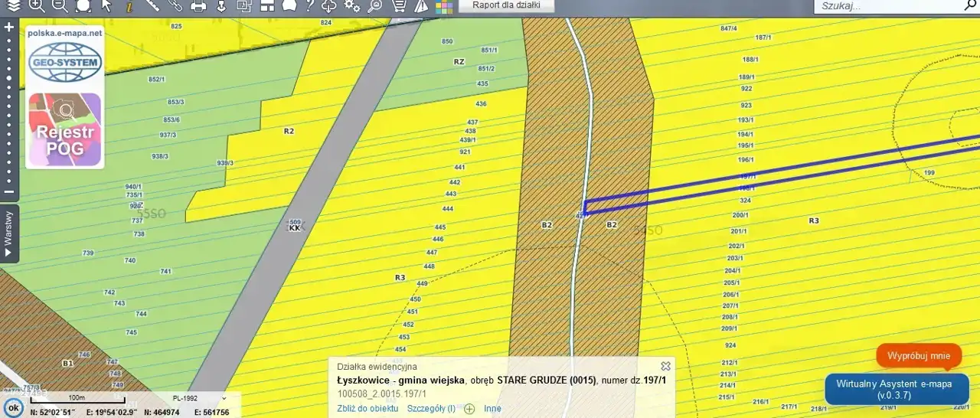Open the colorful grid palette icon

pyautogui.click(x=444, y=7)
